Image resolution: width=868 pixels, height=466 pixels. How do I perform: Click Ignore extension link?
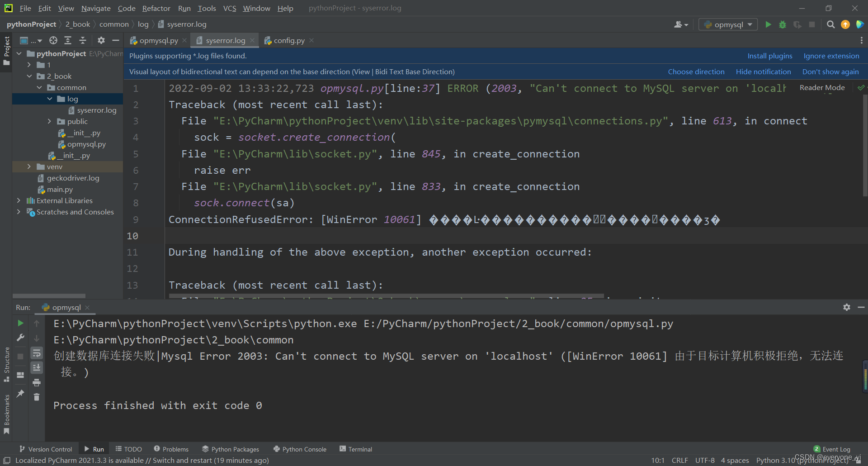[831, 56]
